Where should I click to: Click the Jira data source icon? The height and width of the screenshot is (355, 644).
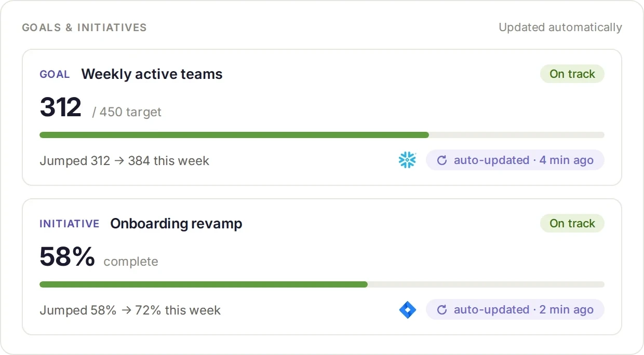(407, 309)
